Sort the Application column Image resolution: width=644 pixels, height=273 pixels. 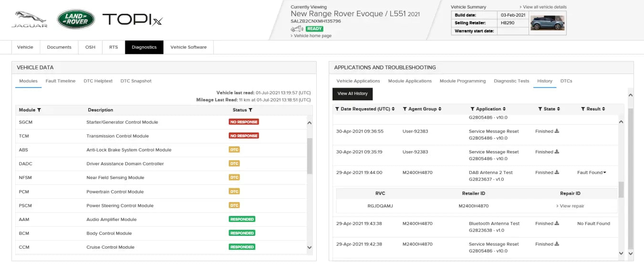click(x=504, y=109)
